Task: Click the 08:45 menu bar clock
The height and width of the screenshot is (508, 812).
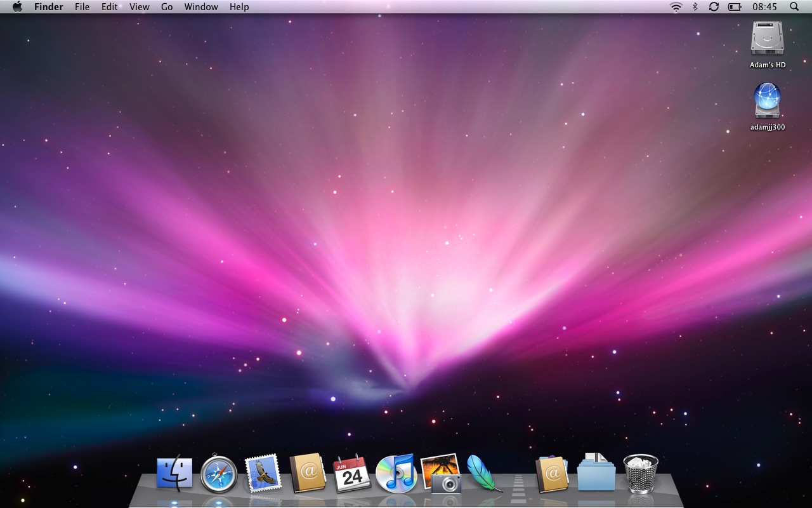Action: (x=764, y=7)
